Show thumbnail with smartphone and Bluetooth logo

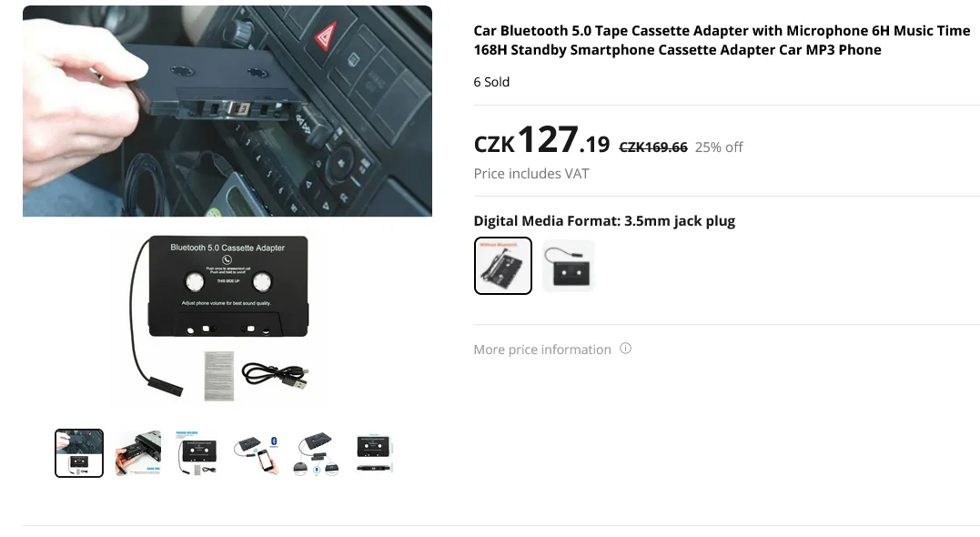257,453
